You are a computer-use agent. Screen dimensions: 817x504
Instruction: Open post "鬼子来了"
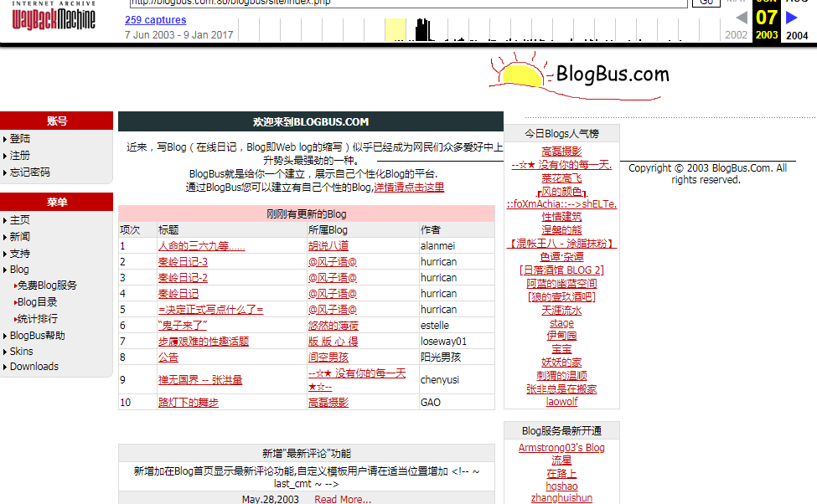click(x=183, y=326)
